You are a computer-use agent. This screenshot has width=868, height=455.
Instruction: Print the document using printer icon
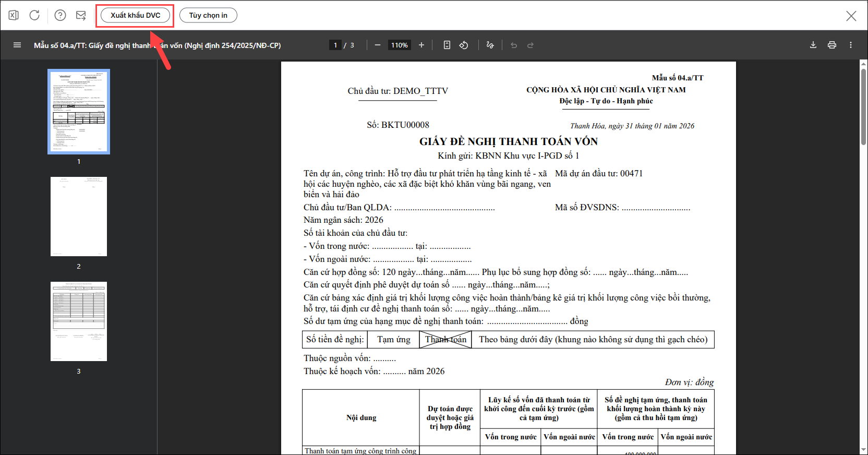coord(832,45)
